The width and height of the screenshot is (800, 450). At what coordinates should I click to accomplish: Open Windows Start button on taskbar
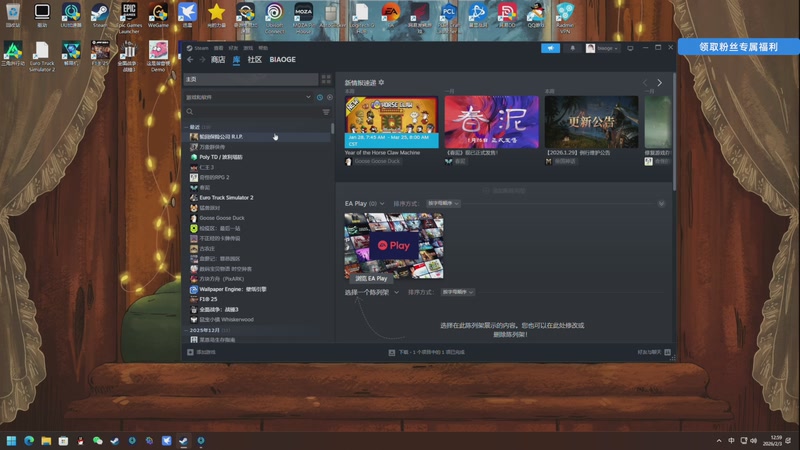coord(11,441)
